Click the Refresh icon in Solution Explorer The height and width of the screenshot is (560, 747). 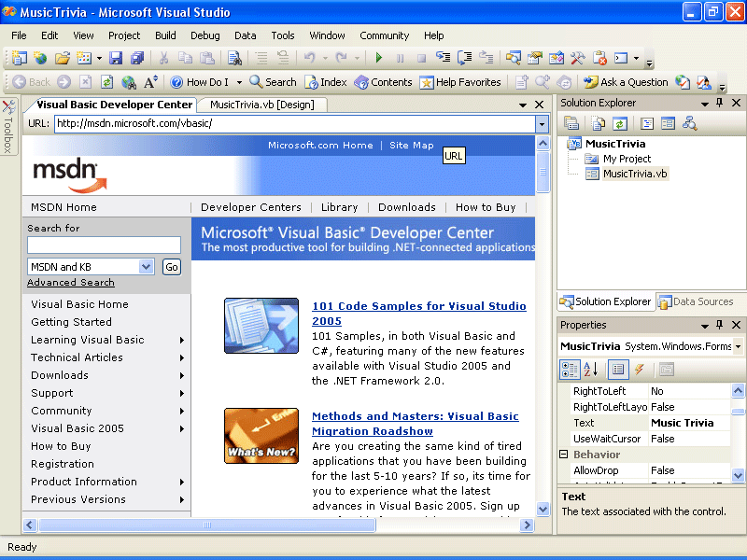click(619, 123)
